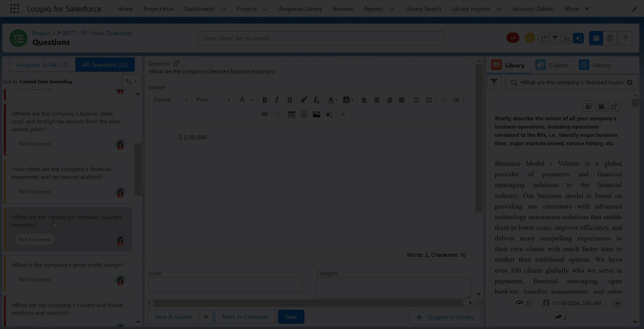The height and width of the screenshot is (329, 644).
Task: Click the copy formatting paintbrush icon
Action: pyautogui.click(x=303, y=100)
